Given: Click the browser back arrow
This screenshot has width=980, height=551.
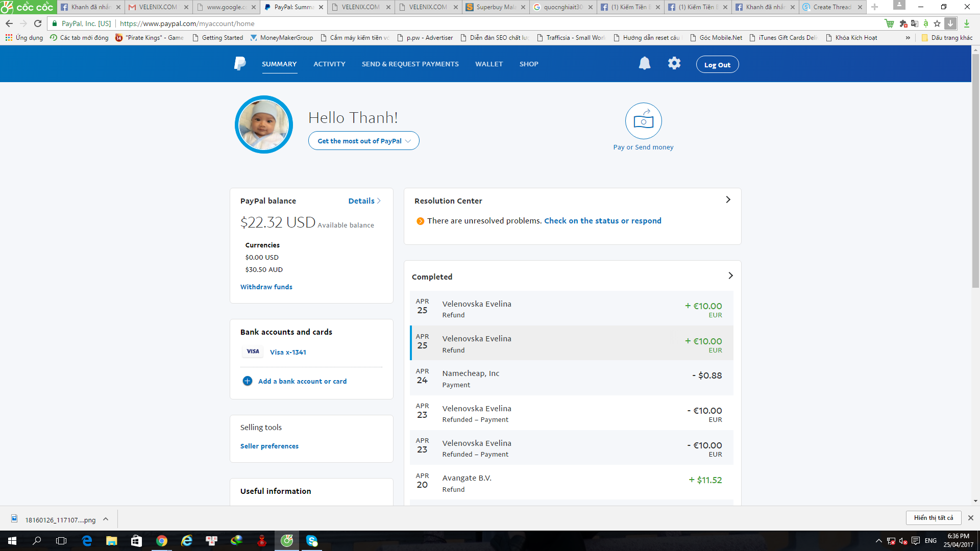Looking at the screenshot, I should point(9,23).
